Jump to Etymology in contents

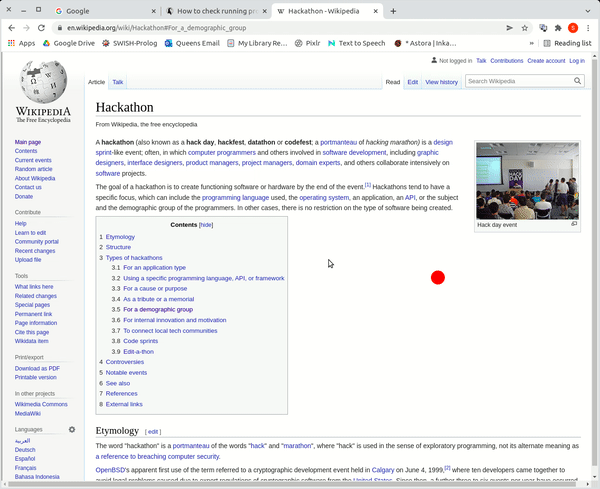(x=120, y=237)
